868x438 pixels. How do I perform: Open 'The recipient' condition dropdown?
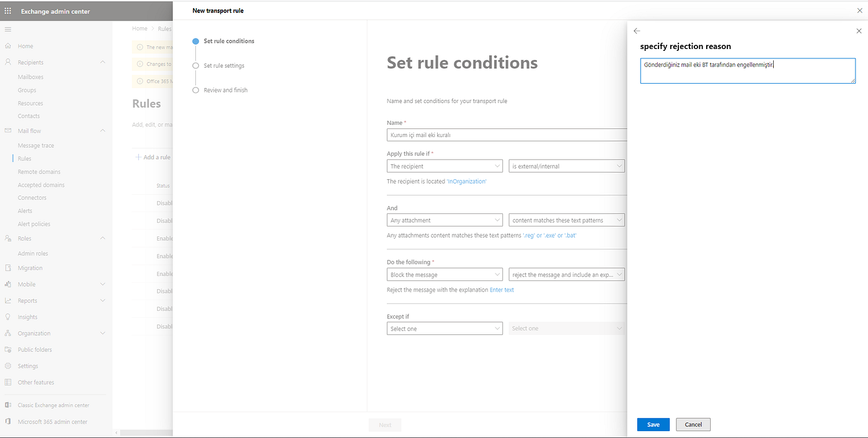tap(445, 166)
